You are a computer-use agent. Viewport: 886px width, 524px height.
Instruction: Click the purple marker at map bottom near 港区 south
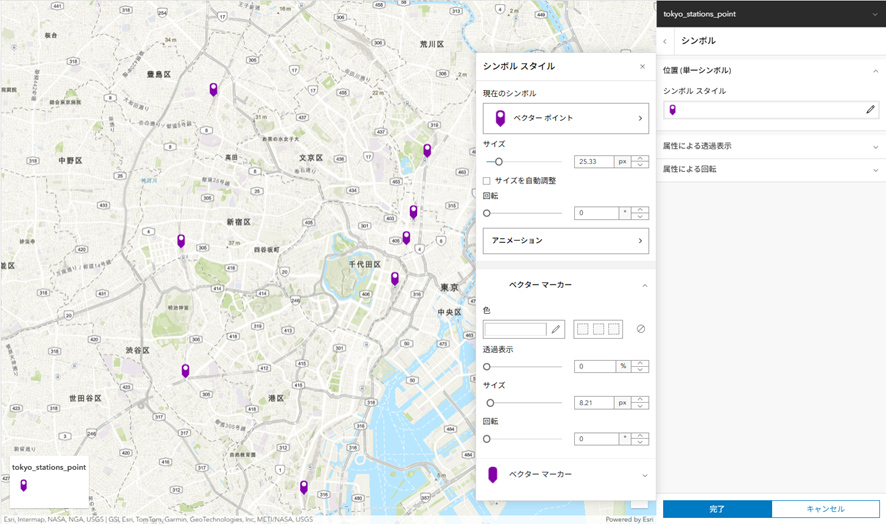[303, 487]
